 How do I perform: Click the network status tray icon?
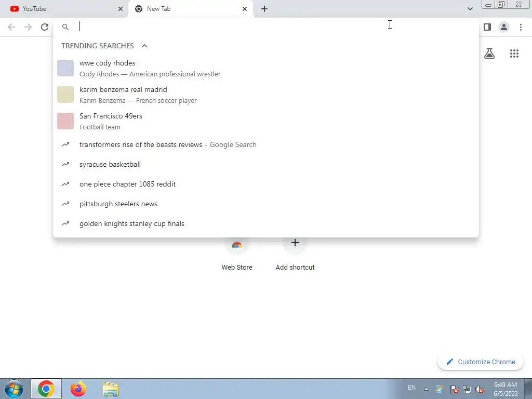467,389
